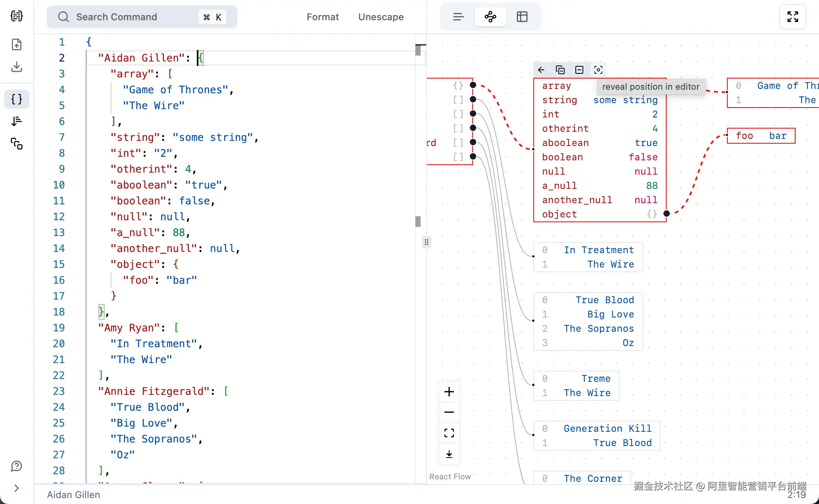Expand the object row handle in the node
Image resolution: width=819 pixels, height=504 pixels.
pyautogui.click(x=667, y=214)
